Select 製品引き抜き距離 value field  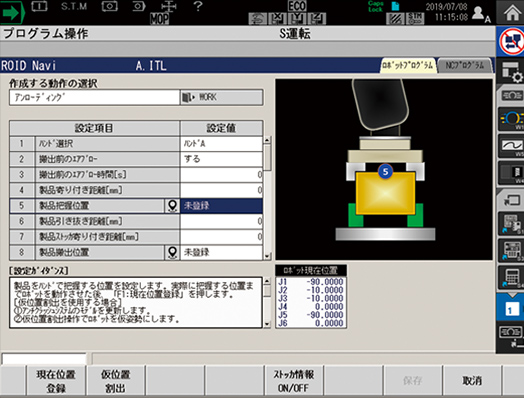tap(221, 221)
